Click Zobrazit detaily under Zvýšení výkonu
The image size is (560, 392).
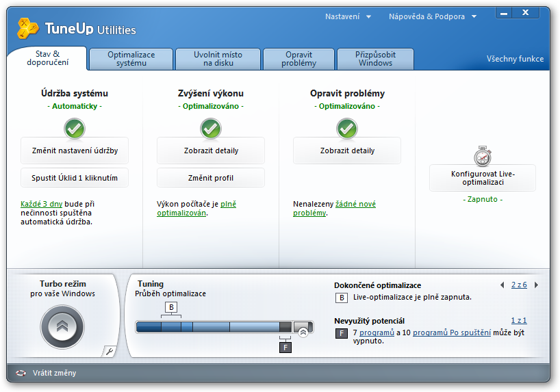pos(211,151)
